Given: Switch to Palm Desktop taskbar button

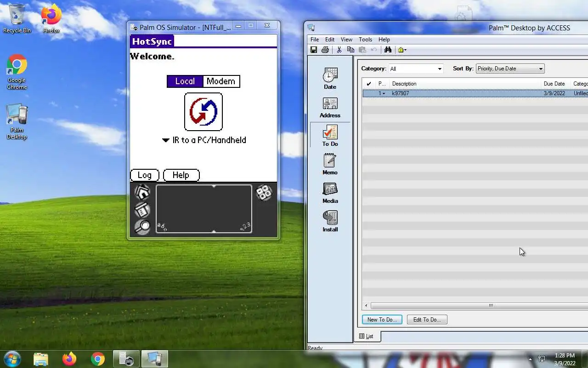Looking at the screenshot, I should 155,359.
